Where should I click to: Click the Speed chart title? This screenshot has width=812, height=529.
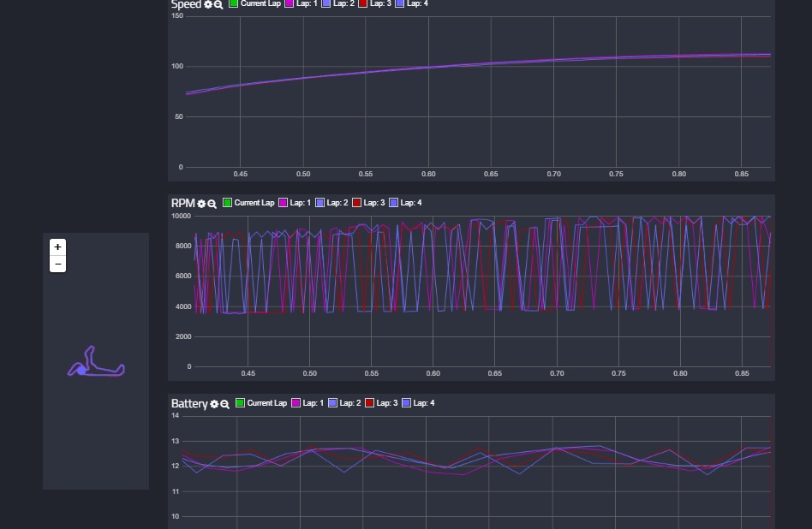coord(186,4)
